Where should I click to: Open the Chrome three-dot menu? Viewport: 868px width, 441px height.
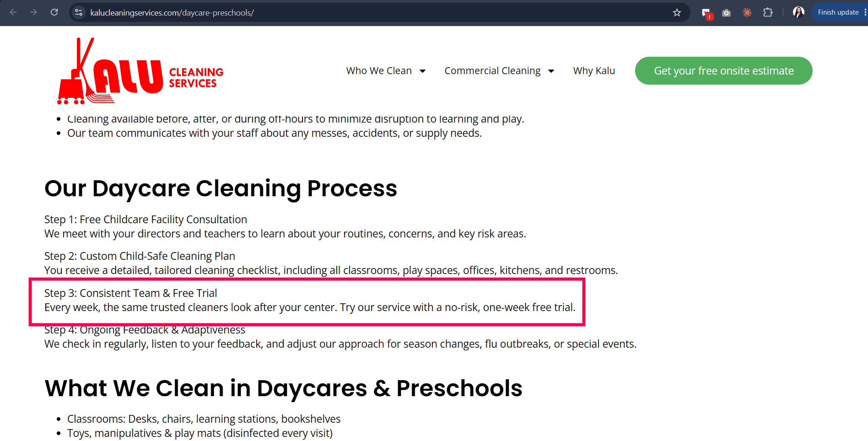865,12
